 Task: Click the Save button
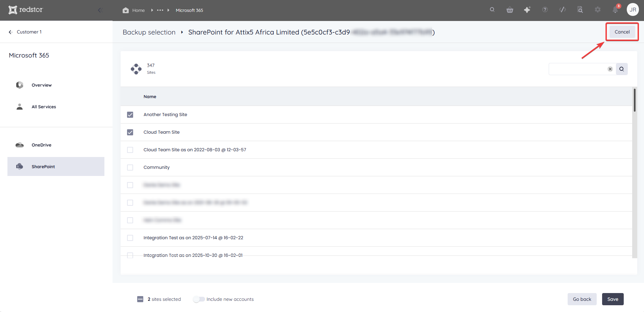(613, 299)
